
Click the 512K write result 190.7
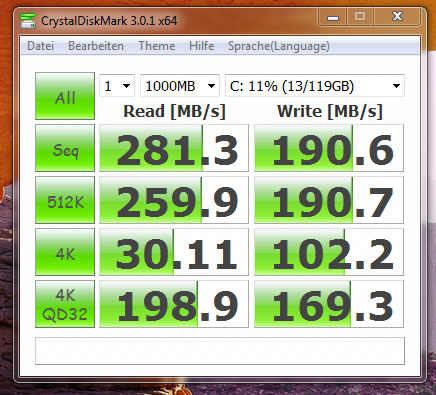pos(329,200)
